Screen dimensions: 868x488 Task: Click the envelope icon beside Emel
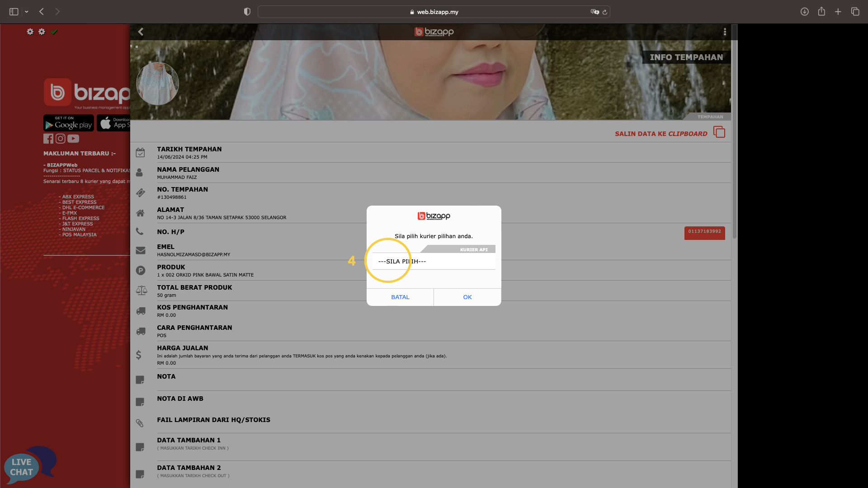pos(141,250)
